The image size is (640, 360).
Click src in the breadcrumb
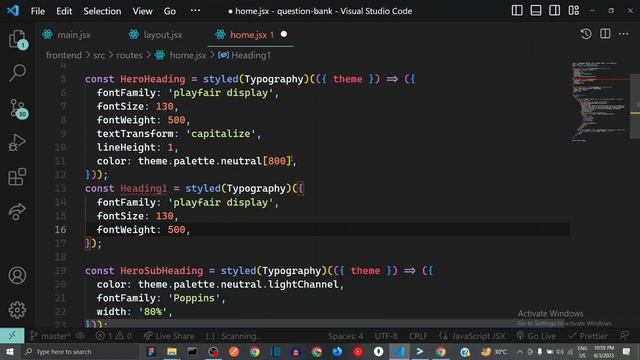coord(99,55)
